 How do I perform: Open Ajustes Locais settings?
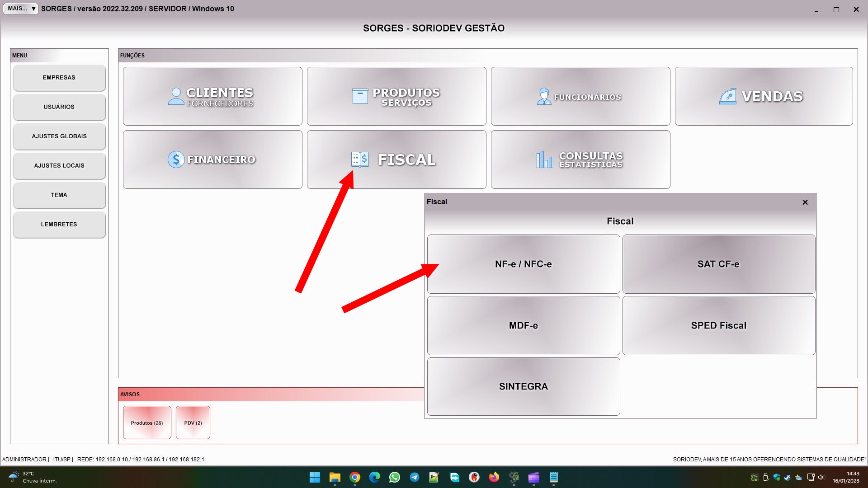[59, 166]
